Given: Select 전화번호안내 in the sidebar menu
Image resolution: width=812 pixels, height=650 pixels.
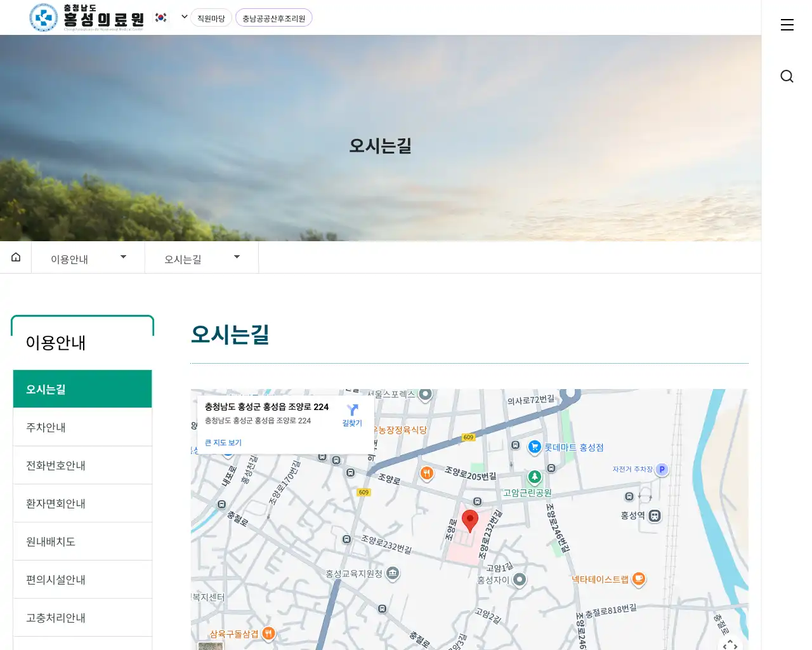Looking at the screenshot, I should [82, 465].
